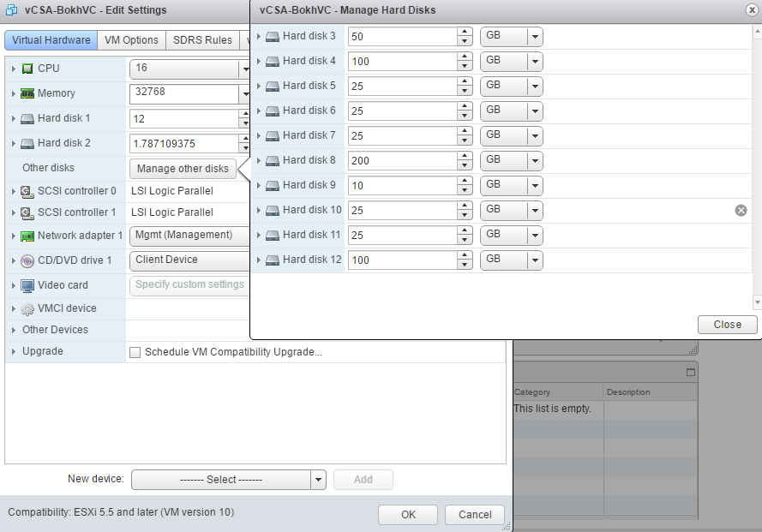This screenshot has width=762, height=532.
Task: Click the VMCI device gear icon
Action: (27, 309)
